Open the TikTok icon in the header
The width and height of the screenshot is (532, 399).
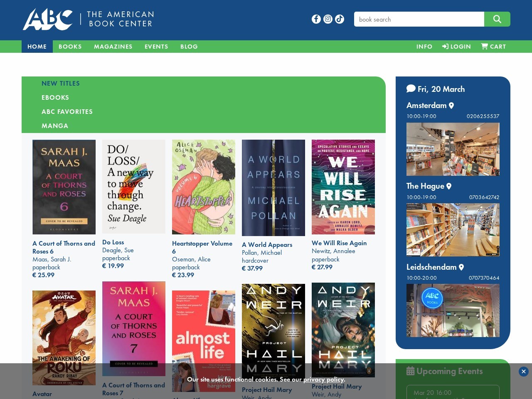[x=339, y=19]
